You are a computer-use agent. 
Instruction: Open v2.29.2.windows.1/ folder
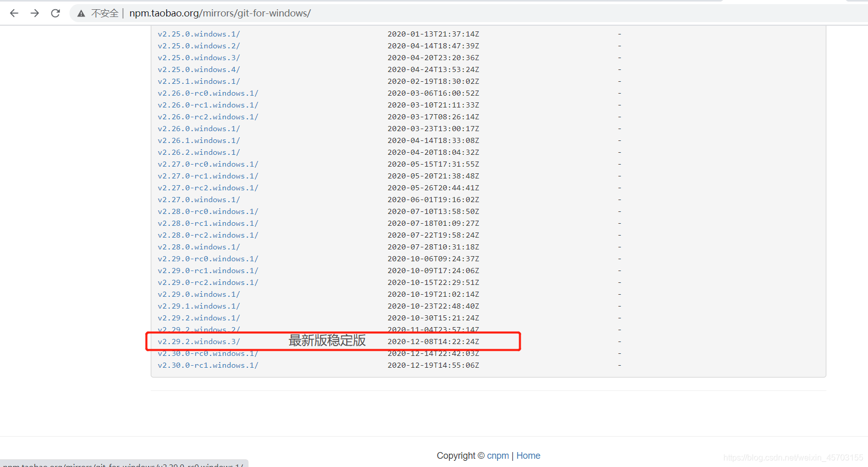click(x=199, y=318)
